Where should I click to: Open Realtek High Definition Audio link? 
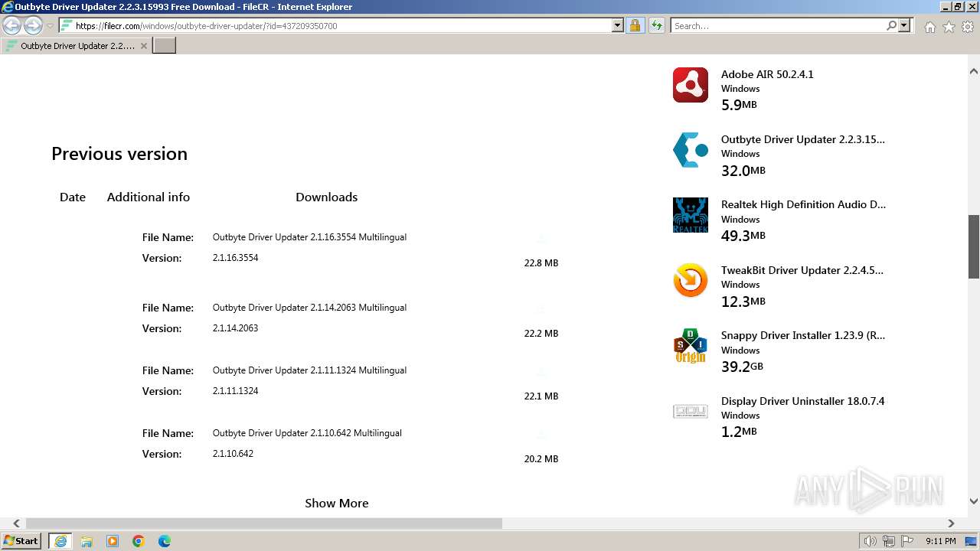(803, 204)
